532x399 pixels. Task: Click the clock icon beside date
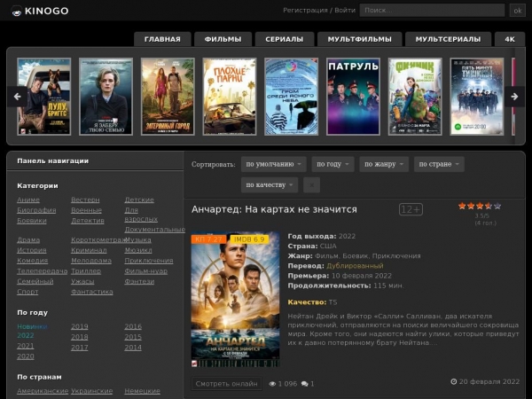(453, 381)
